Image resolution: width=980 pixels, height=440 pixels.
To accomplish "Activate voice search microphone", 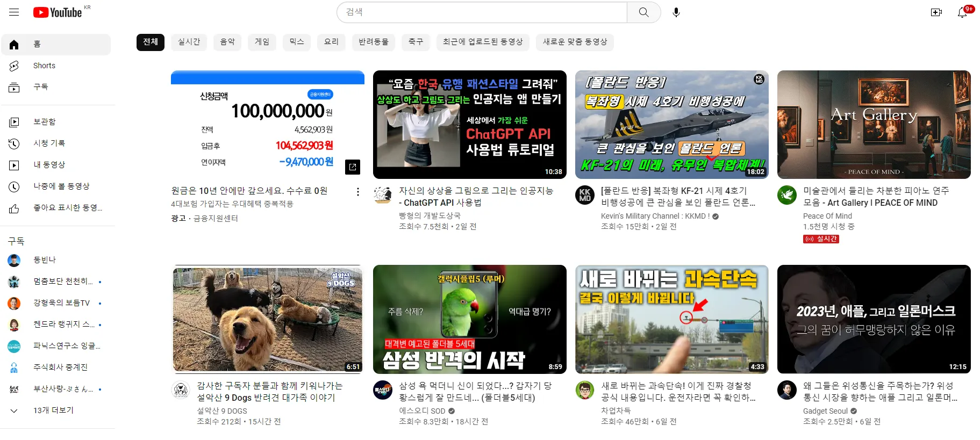I will point(676,12).
